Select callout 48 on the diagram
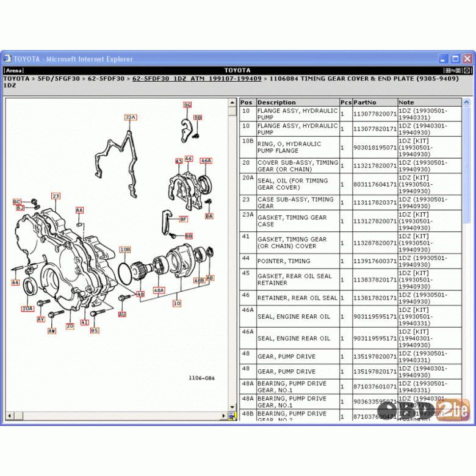 [140, 294]
